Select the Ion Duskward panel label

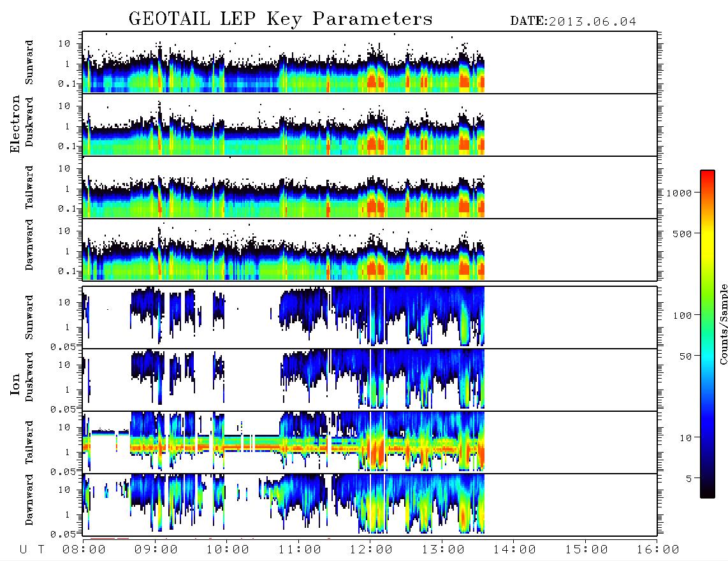[x=29, y=377]
